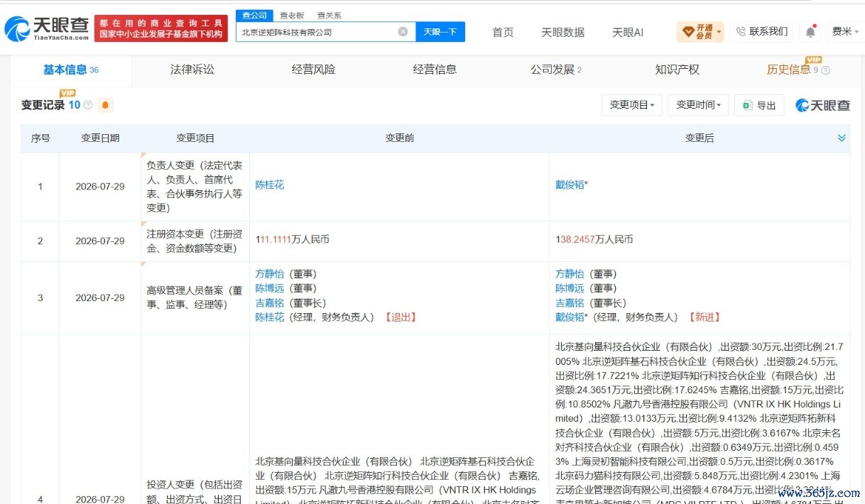
Task: Switch to the 经营风险 tab
Action: pyautogui.click(x=313, y=70)
